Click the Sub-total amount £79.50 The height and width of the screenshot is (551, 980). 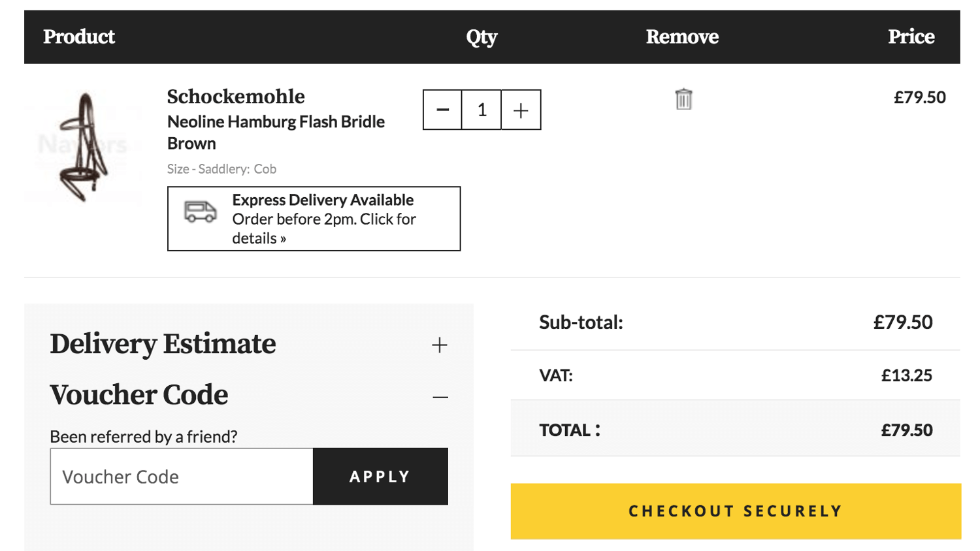tap(902, 322)
